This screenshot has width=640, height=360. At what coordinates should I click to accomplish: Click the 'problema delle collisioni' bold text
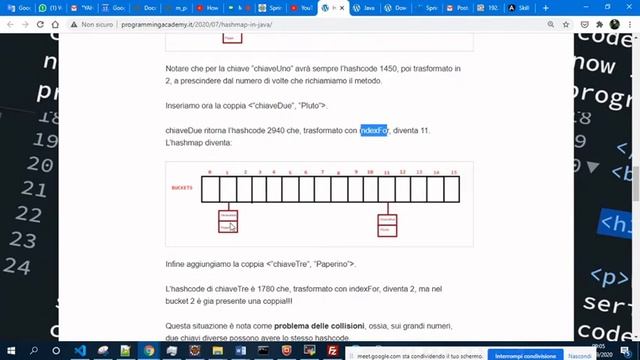point(319,326)
